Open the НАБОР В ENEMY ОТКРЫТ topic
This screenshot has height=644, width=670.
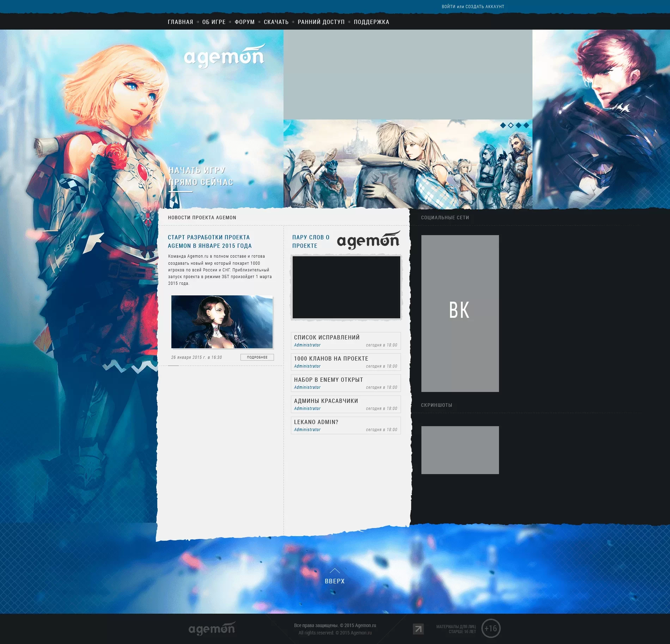coord(329,380)
